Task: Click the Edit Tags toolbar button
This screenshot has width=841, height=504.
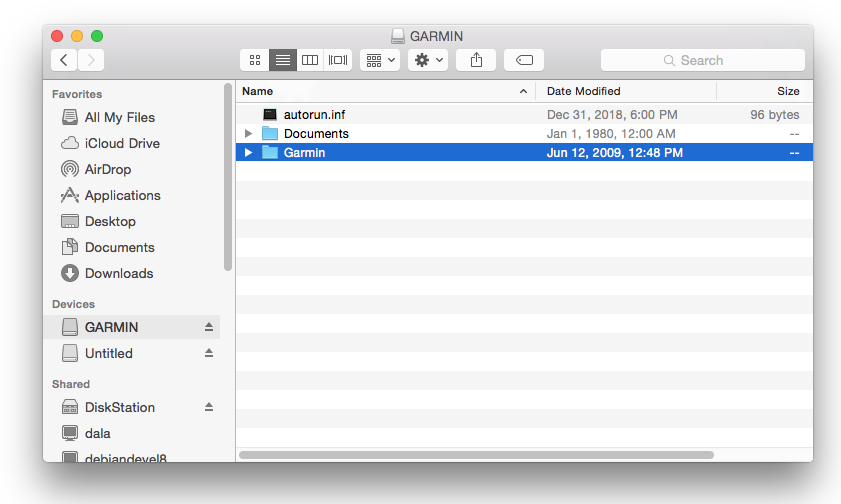Action: (x=524, y=60)
